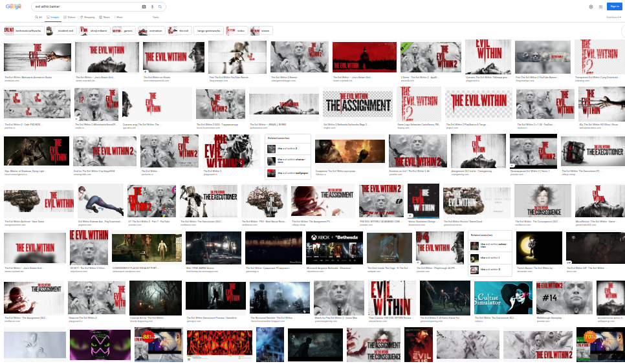
Task: Click the blue search magnifier icon
Action: [x=160, y=6]
